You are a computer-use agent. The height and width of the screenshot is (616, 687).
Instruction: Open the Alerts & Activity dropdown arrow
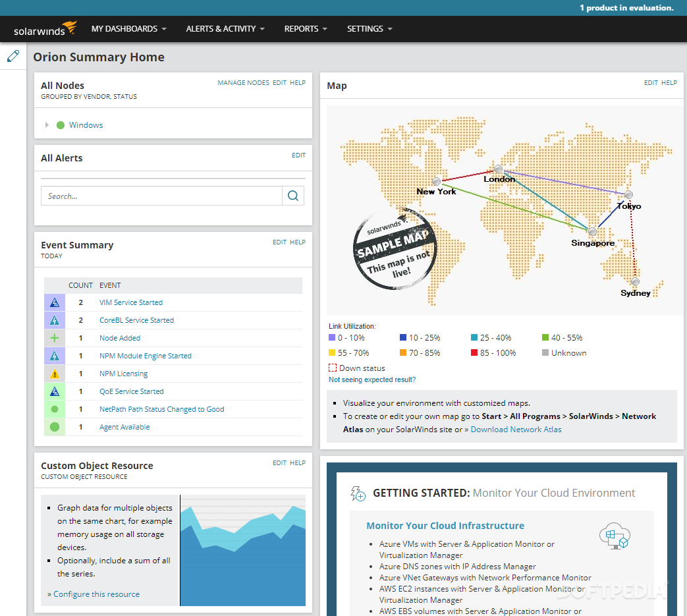coord(262,29)
